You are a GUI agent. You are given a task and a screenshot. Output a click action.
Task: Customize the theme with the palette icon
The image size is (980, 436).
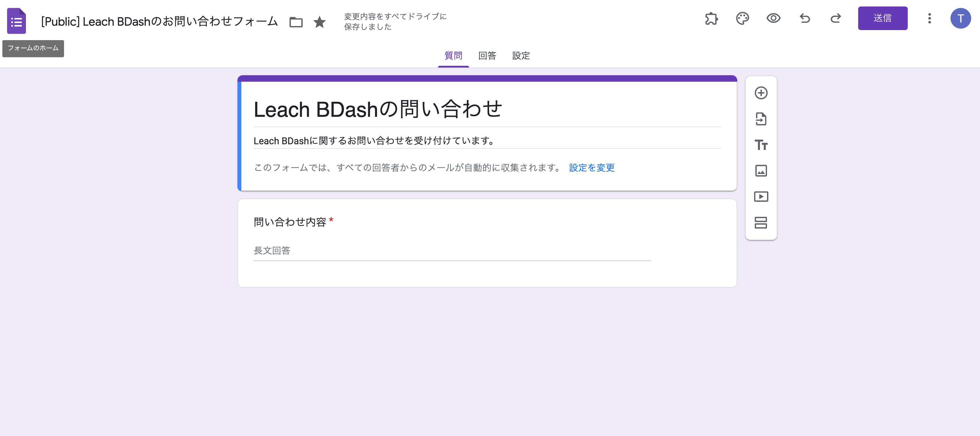tap(743, 19)
